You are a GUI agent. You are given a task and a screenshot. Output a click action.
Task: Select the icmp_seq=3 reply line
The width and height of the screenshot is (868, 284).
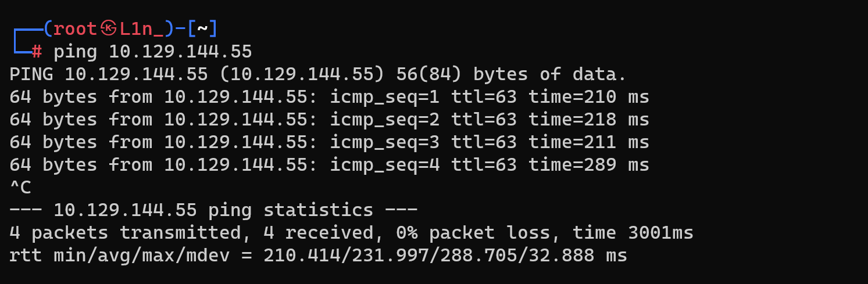point(329,142)
